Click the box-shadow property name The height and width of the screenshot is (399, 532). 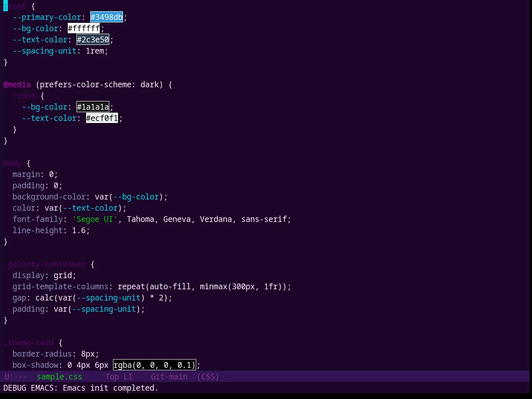35,365
